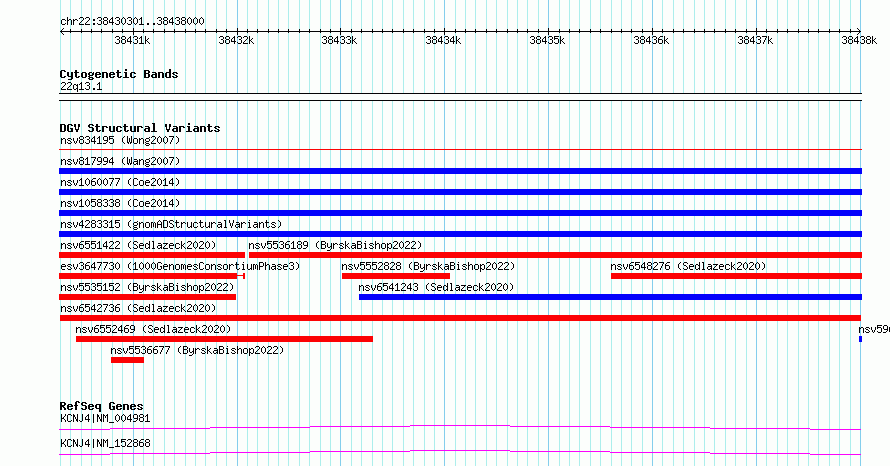Open esv3647730 (1000GenomesConsortiumPhase3) label

(180, 266)
